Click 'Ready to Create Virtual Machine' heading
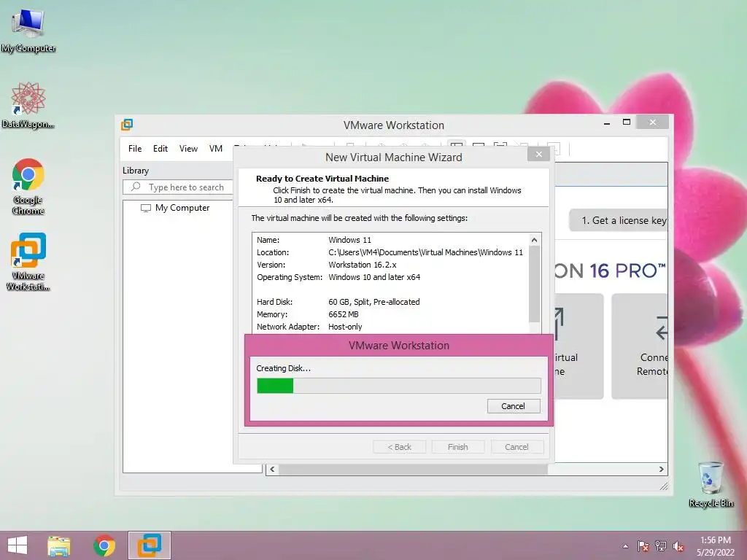The width and height of the screenshot is (747, 560). pos(322,179)
